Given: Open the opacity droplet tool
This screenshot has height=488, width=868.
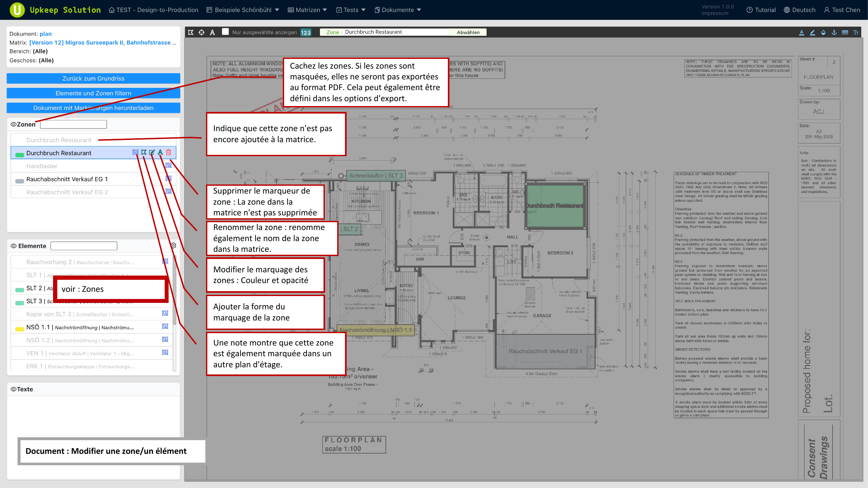Looking at the screenshot, I should [823, 32].
